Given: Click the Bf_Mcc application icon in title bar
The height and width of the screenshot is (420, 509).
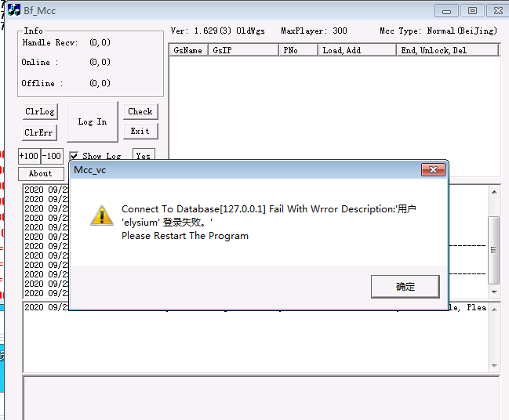Looking at the screenshot, I should [13, 11].
